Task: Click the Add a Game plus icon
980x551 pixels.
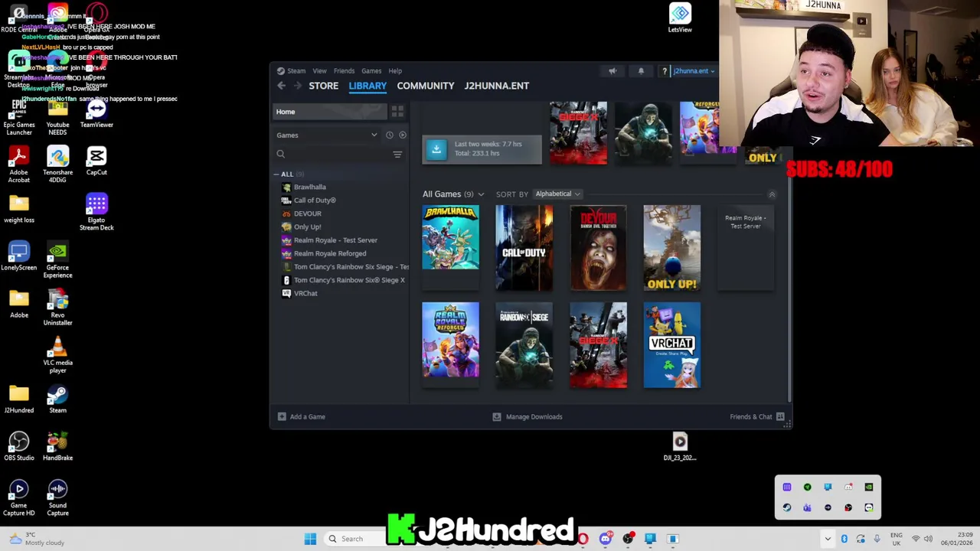Action: click(x=282, y=417)
